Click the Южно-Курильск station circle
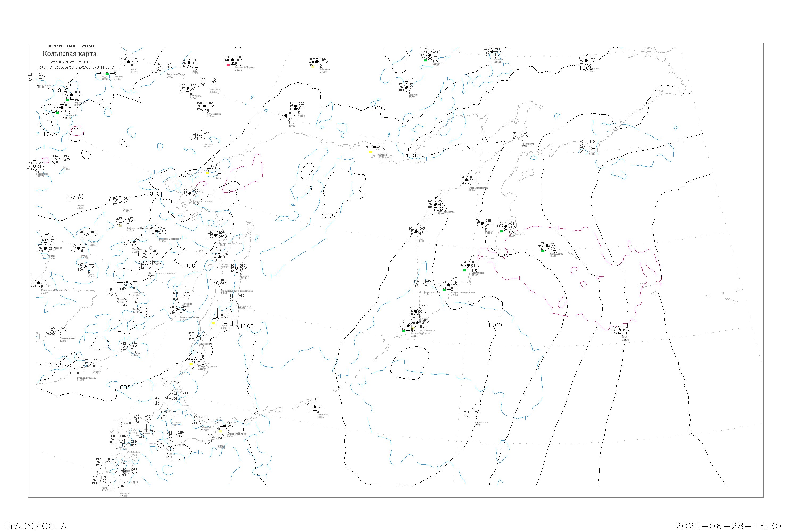798x532 pixels. click(x=225, y=426)
